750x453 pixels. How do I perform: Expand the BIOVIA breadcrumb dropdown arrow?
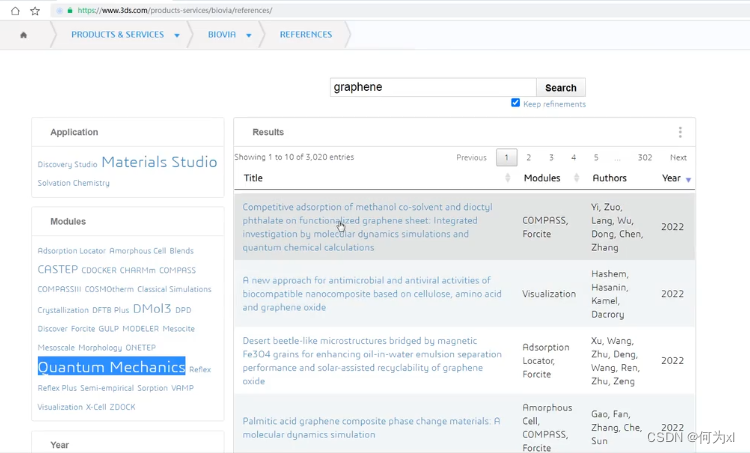pyautogui.click(x=249, y=35)
